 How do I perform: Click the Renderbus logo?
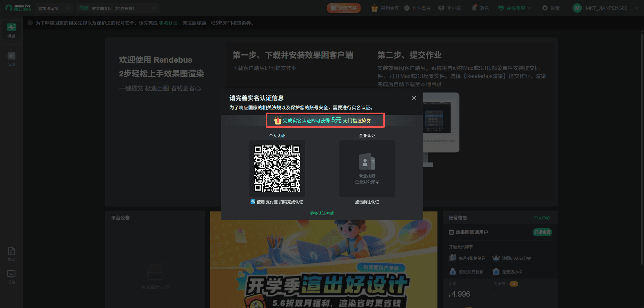point(18,8)
